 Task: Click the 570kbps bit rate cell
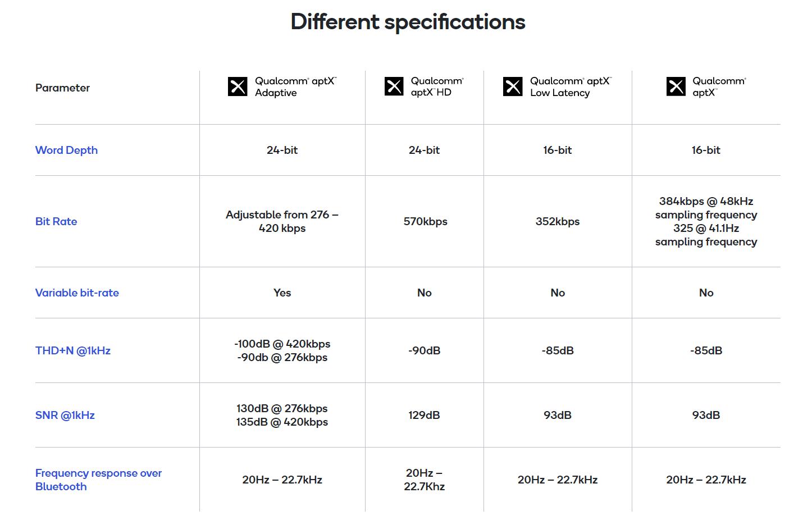[x=425, y=221]
